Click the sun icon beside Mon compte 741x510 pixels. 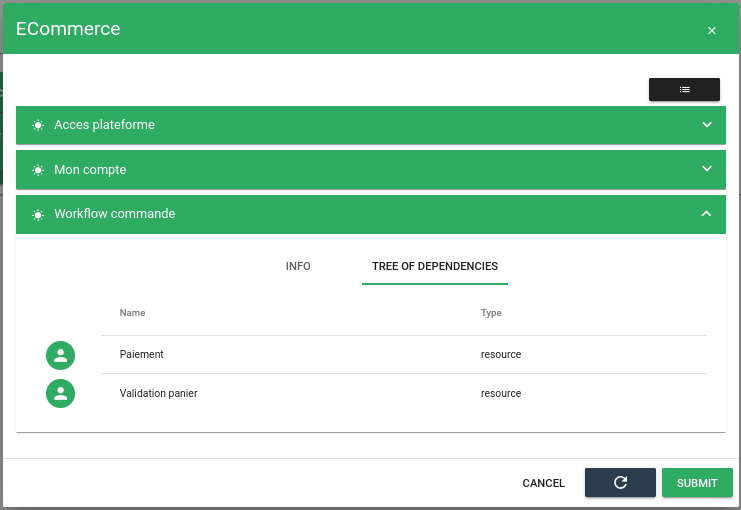[38, 170]
